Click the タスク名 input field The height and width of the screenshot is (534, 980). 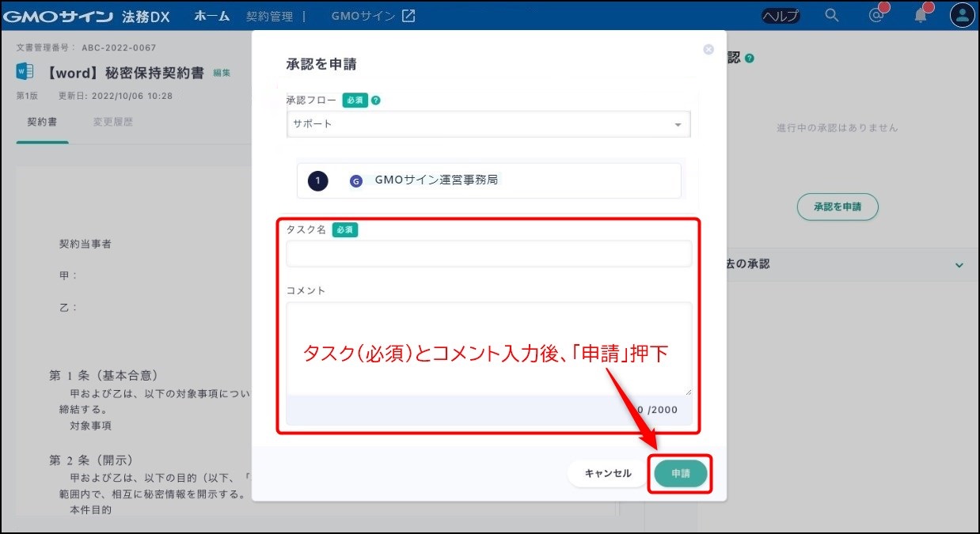(488, 254)
